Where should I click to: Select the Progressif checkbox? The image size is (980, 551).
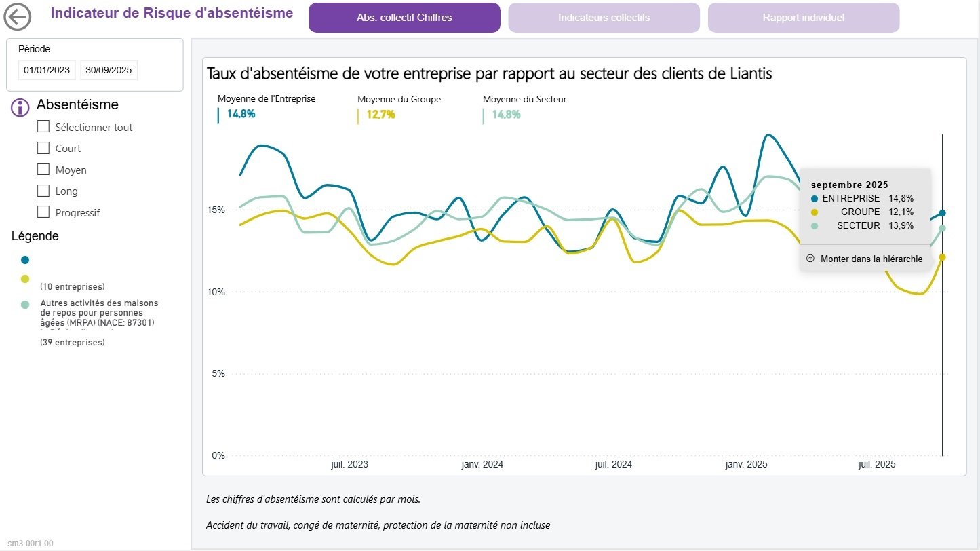(43, 212)
